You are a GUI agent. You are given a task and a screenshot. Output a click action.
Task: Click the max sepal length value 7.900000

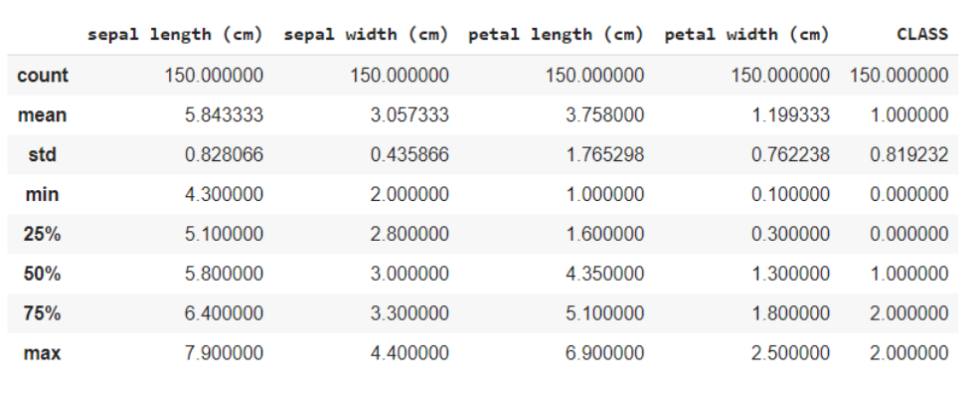click(224, 353)
